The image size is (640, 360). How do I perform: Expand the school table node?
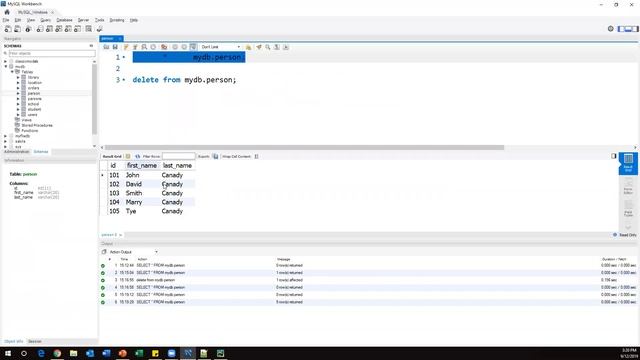click(x=18, y=104)
